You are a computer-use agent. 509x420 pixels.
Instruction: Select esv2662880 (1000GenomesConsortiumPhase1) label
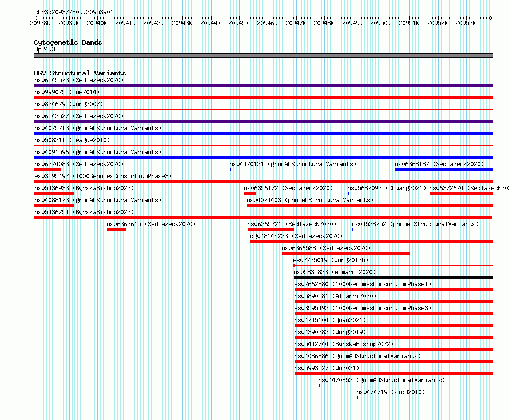(x=363, y=284)
